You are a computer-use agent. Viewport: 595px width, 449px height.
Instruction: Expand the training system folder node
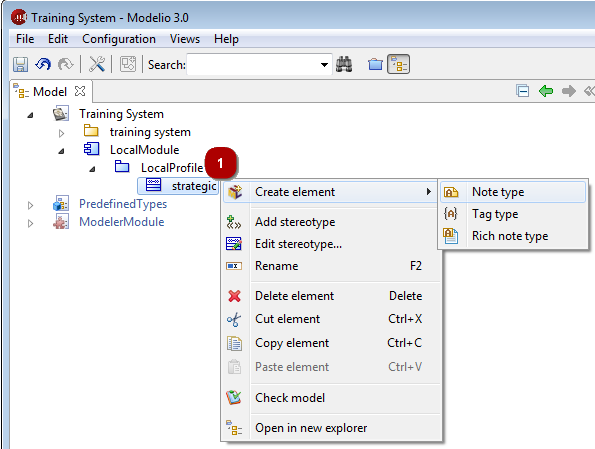(61, 133)
